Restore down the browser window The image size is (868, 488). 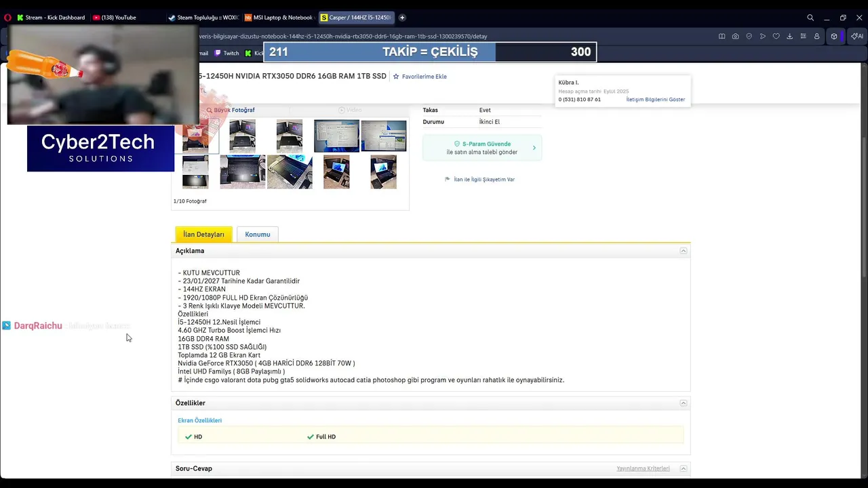[x=843, y=18]
